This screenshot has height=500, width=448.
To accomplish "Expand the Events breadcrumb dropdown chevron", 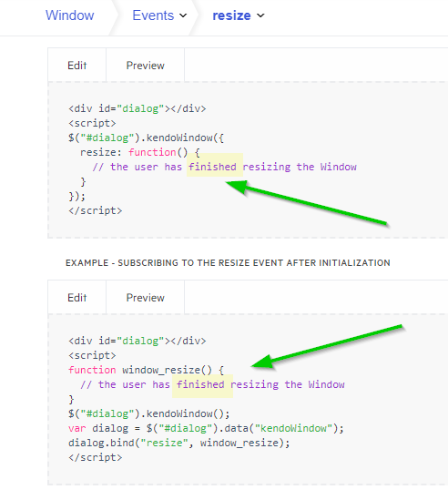I will (183, 15).
